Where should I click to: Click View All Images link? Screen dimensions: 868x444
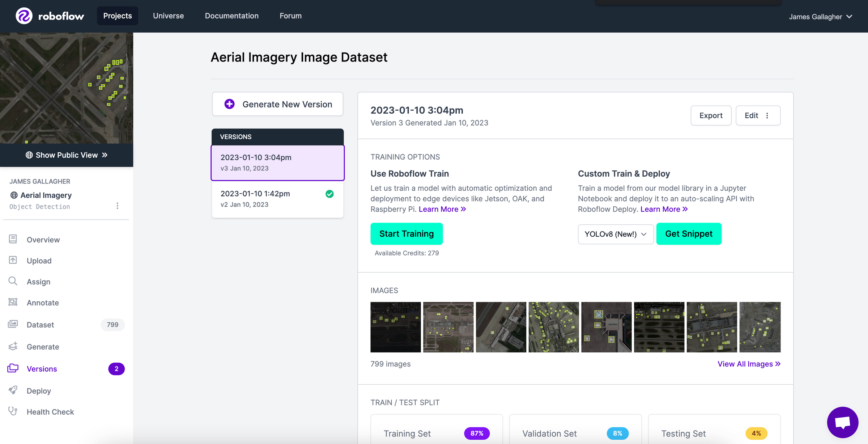pos(749,364)
